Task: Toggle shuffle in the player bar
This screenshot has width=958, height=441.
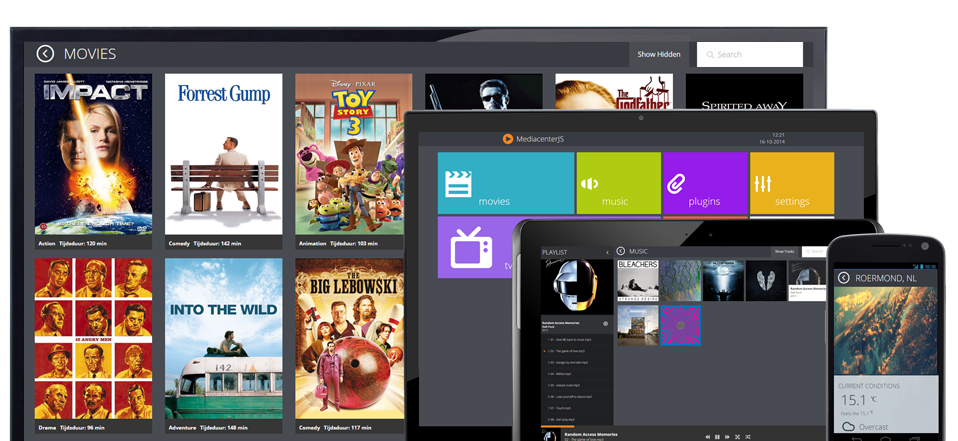Action: [x=748, y=437]
